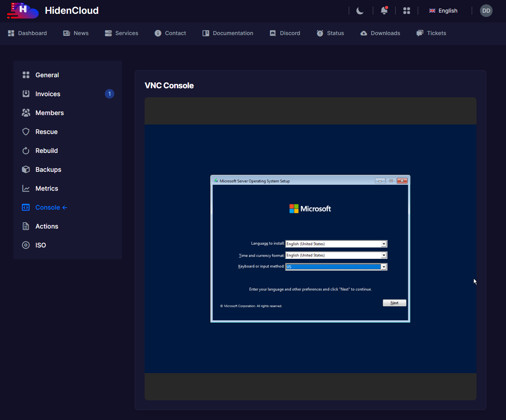Expand Keyboard or input method dropdown
The height and width of the screenshot is (420, 506).
pyautogui.click(x=383, y=267)
